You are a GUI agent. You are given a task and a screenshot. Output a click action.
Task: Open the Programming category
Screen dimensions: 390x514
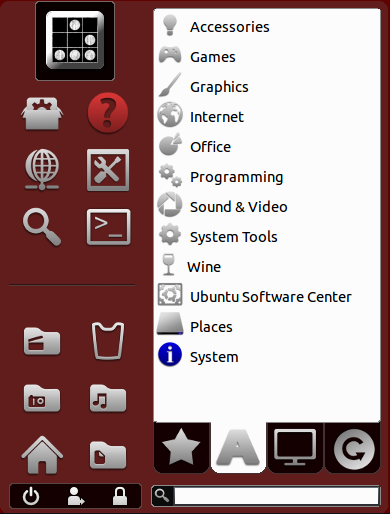267,177
